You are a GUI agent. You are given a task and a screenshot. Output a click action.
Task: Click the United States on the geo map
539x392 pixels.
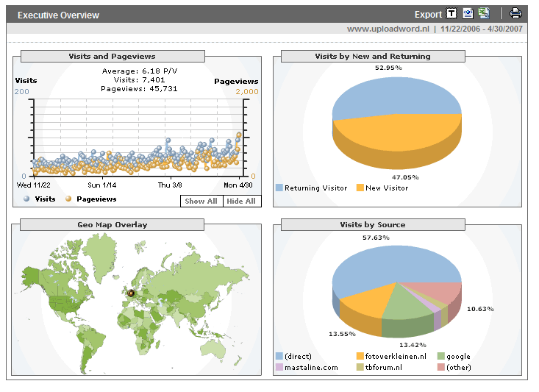[65, 304]
